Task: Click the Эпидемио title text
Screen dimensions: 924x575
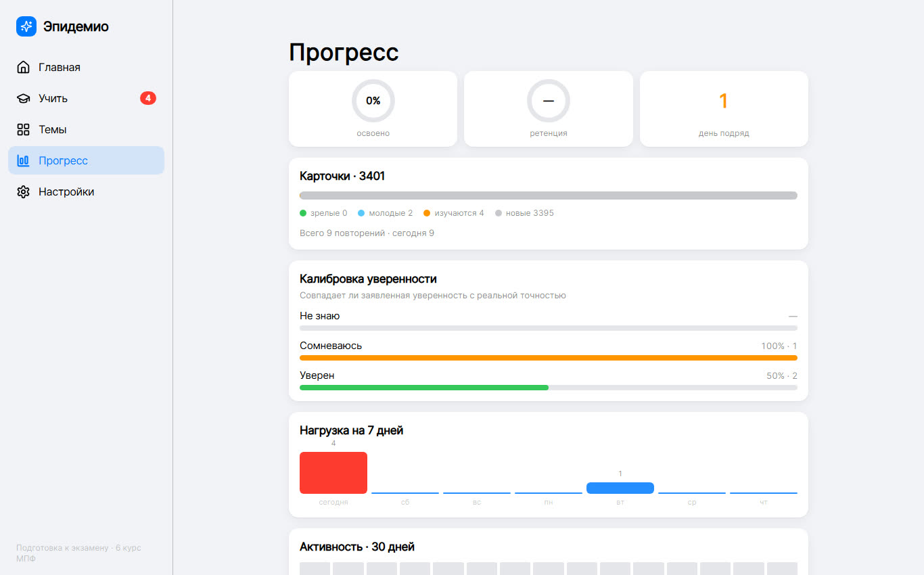Action: pyautogui.click(x=76, y=27)
